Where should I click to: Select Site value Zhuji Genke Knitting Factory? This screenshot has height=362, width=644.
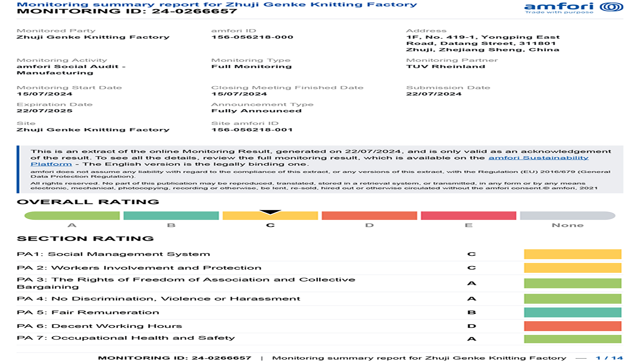pyautogui.click(x=93, y=130)
